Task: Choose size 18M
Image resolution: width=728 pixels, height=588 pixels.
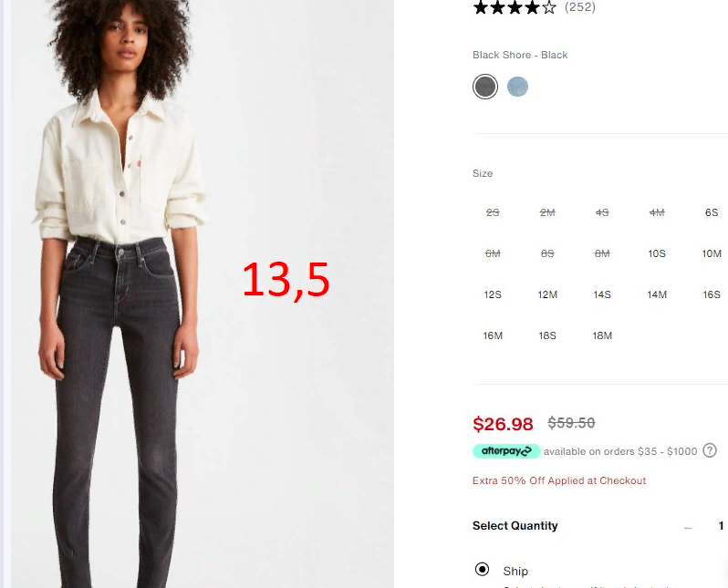Action: pyautogui.click(x=602, y=335)
